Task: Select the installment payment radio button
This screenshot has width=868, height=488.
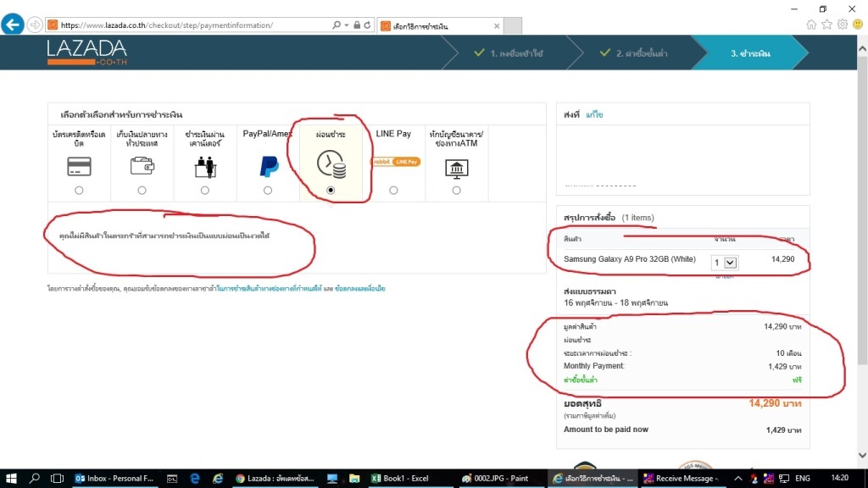Action: pos(331,191)
